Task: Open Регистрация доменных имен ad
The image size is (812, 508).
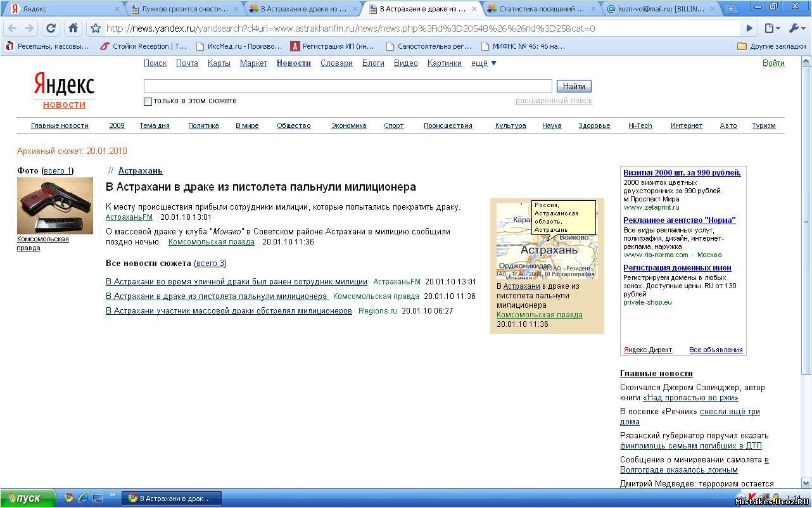Action: click(x=677, y=268)
